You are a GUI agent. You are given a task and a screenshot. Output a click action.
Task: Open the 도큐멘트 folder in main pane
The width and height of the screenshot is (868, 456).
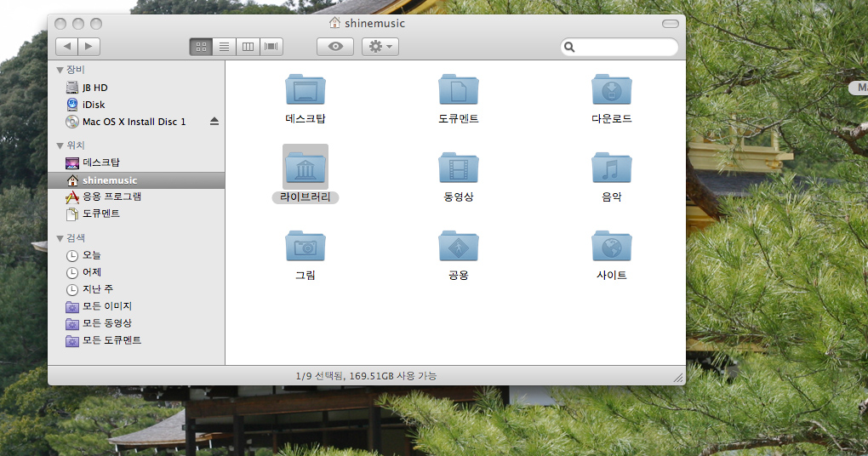click(458, 90)
